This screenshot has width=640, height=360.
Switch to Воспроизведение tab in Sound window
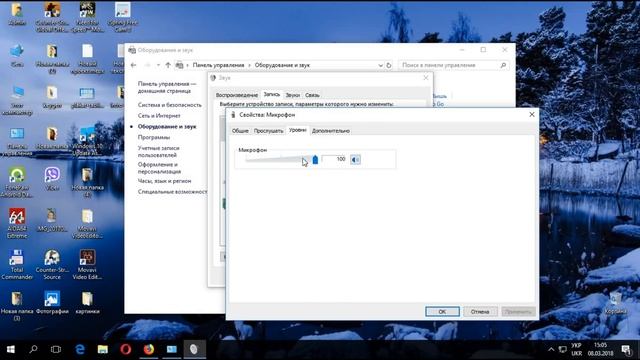click(237, 95)
